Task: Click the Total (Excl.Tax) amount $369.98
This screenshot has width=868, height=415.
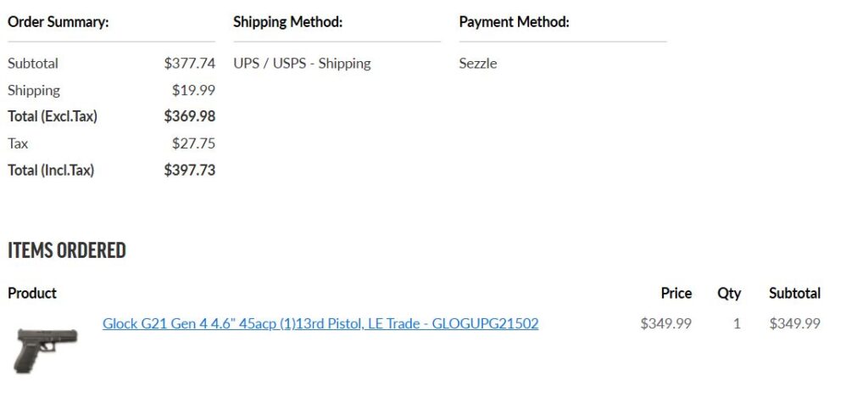Action: (189, 116)
